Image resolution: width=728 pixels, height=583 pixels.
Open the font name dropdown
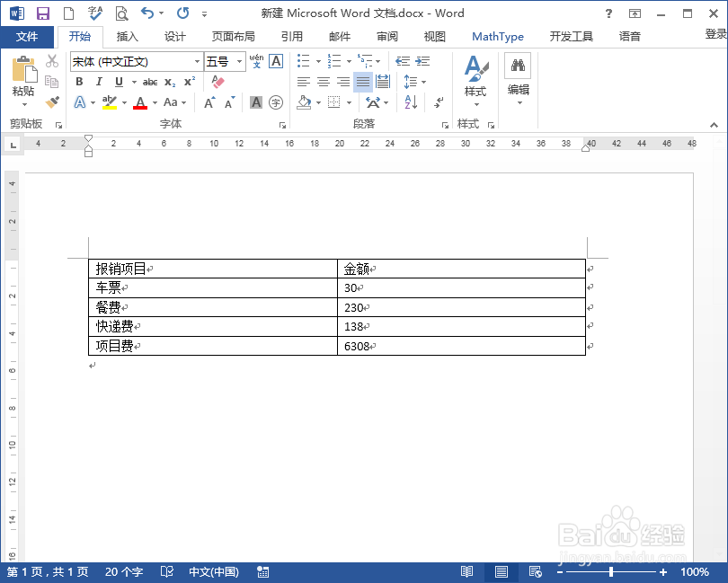198,61
